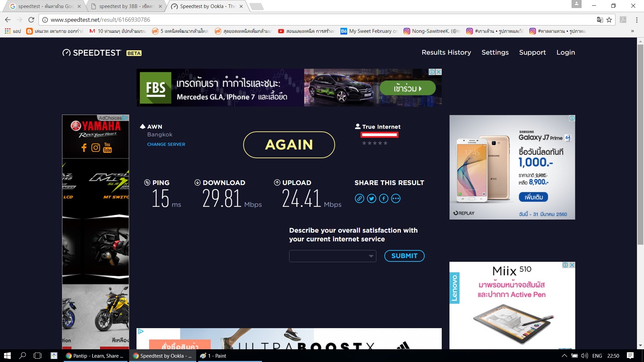Click the Lenovo Miix 510 tablet ad
The width and height of the screenshot is (644, 362).
point(512,305)
